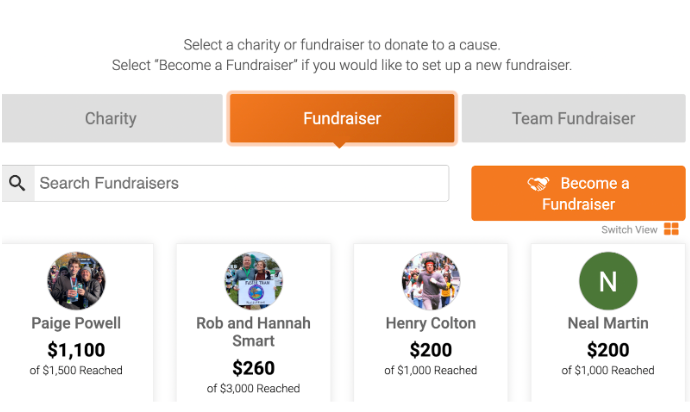Screen dimensions: 690x412
Task: Select Neal Martin's green N avatar
Action: (x=607, y=281)
